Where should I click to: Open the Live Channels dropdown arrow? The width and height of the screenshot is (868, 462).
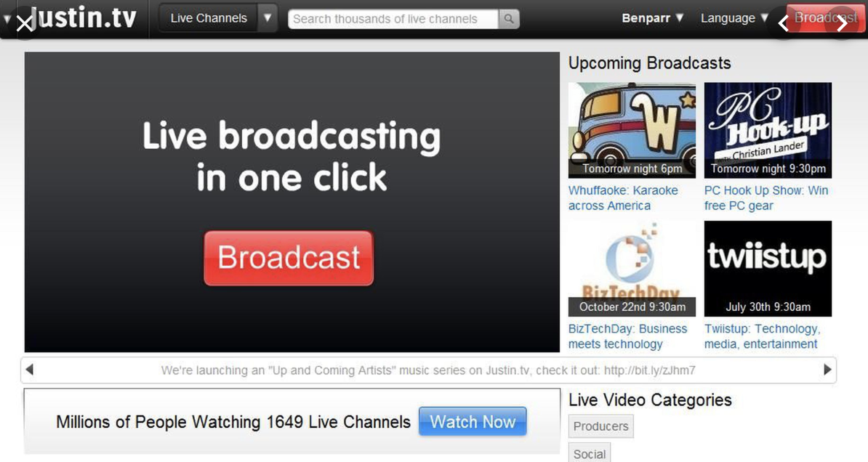pos(268,17)
